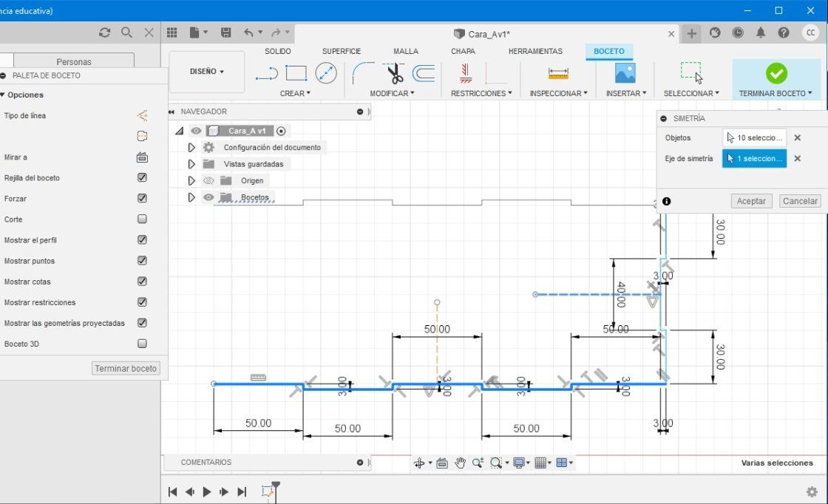Image resolution: width=828 pixels, height=504 pixels.
Task: Undo the last action
Action: (248, 33)
